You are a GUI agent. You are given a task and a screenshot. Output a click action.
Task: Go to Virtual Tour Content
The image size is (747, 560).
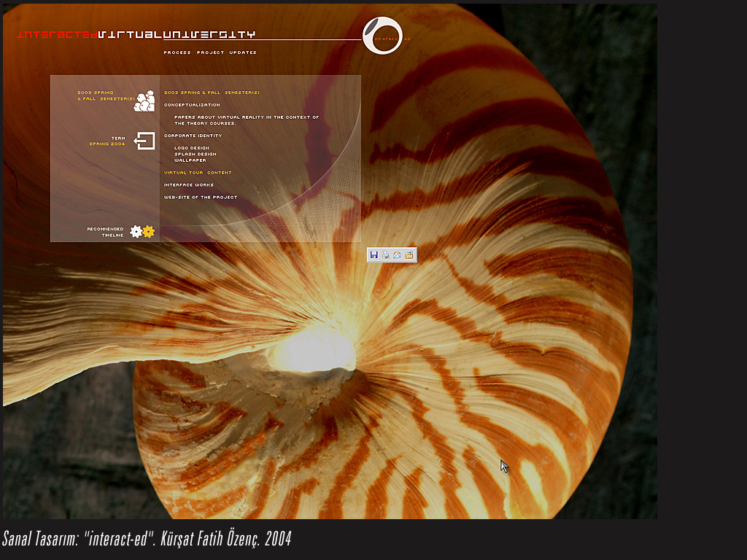[x=198, y=173]
